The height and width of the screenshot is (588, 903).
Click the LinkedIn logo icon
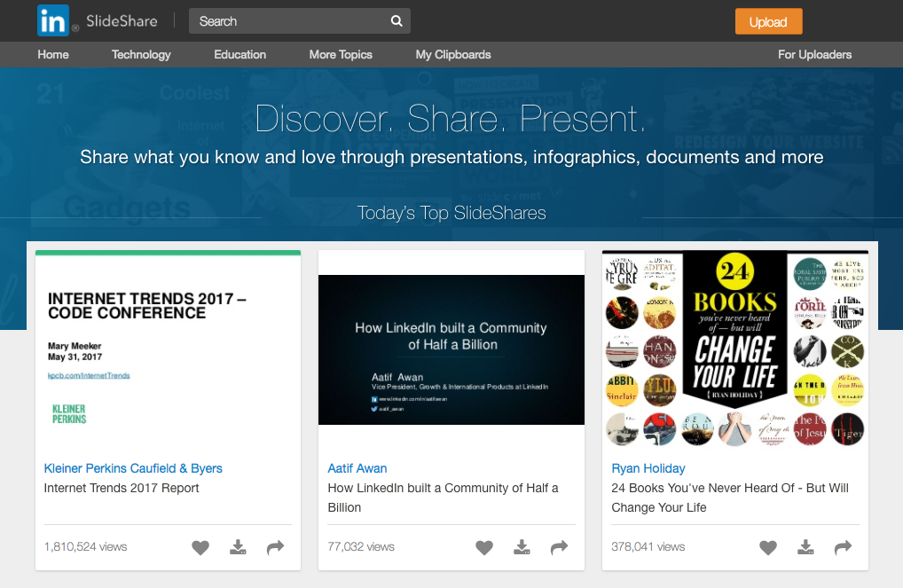click(x=53, y=20)
